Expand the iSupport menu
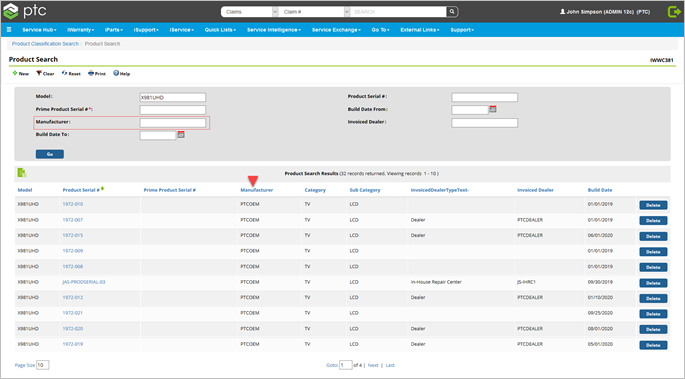Viewport: 685px width, 379px height. click(x=146, y=30)
